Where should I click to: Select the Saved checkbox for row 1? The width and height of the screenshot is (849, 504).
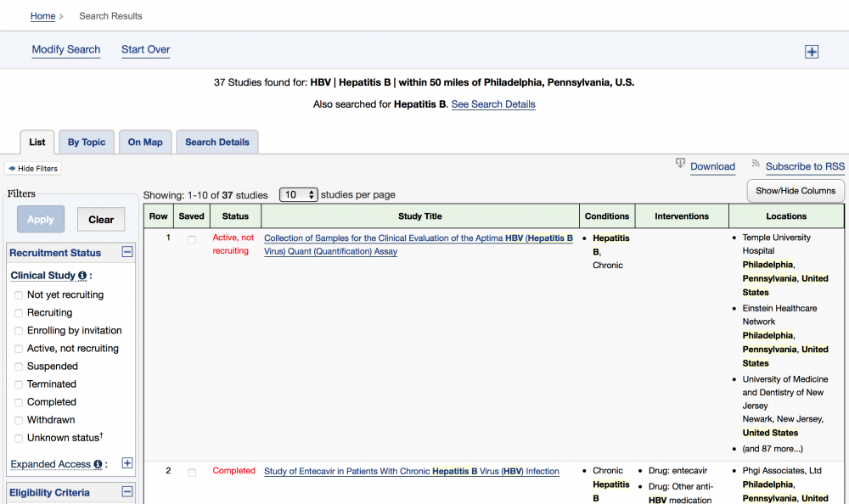tap(192, 240)
